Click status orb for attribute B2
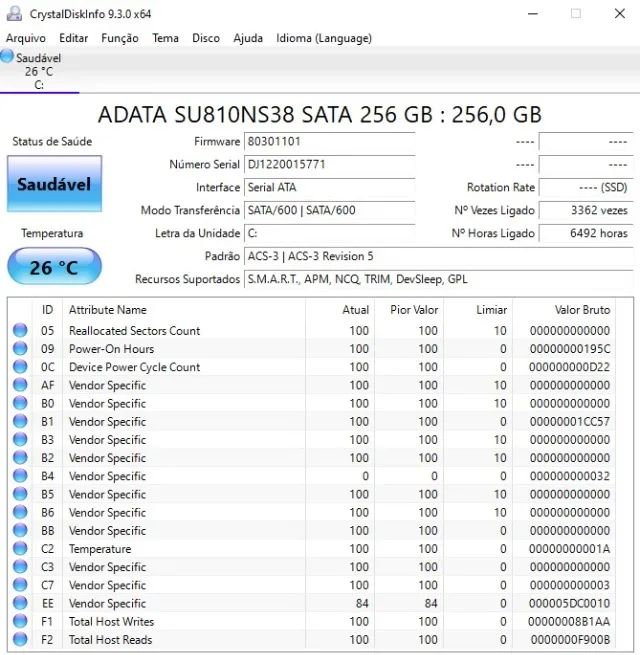This screenshot has height=655, width=640. [x=20, y=457]
